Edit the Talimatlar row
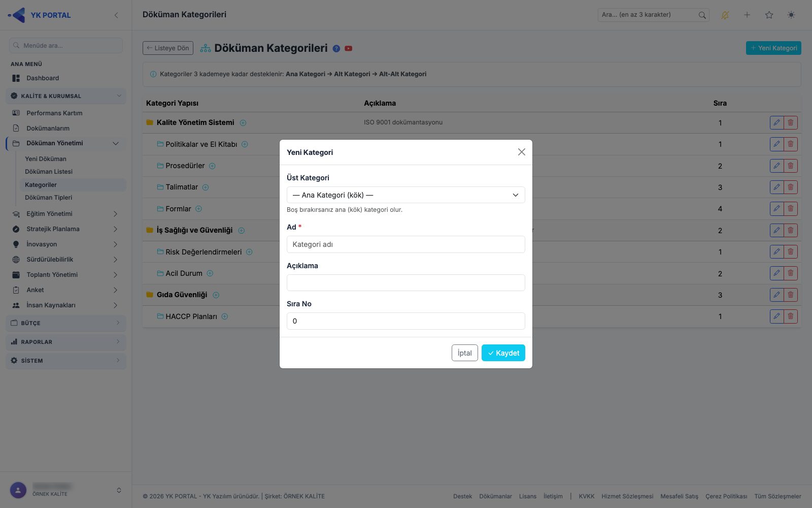Screen dimensions: 812x508 tap(776, 187)
